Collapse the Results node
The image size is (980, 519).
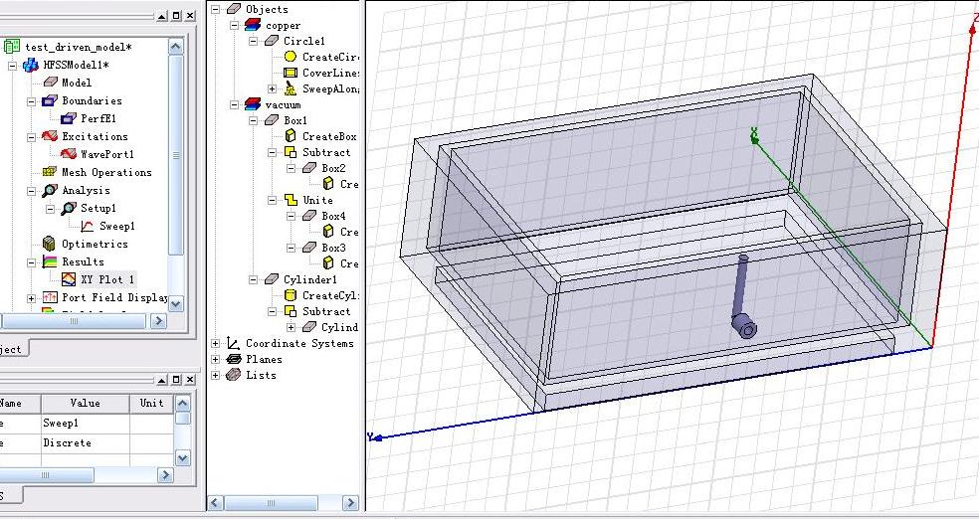click(x=31, y=262)
